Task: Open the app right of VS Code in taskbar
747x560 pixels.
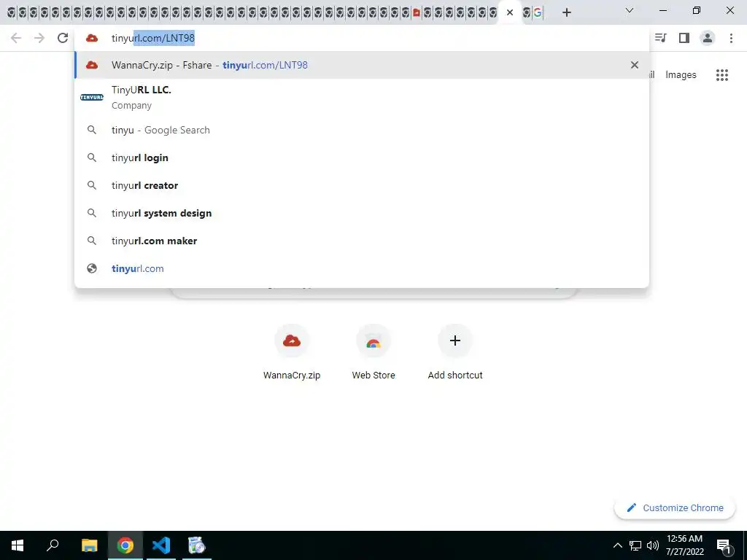Action: [x=196, y=545]
